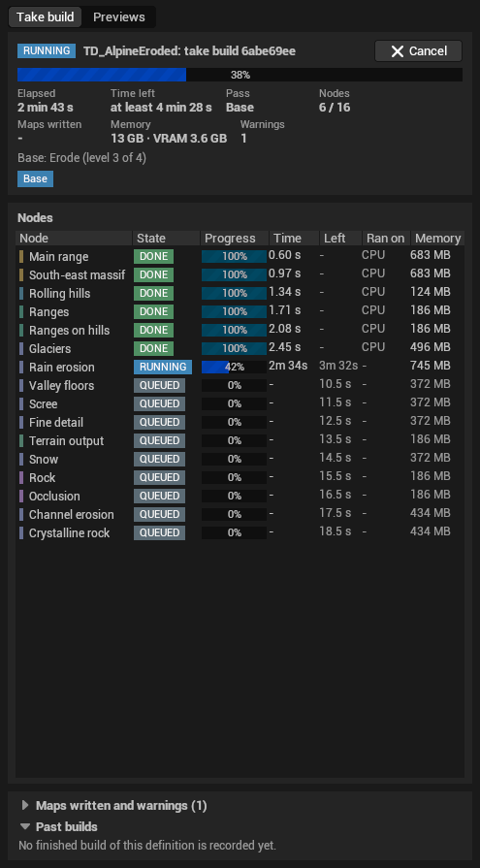
Task: Click the RUNNING badge of Rain erosion
Action: [163, 367]
